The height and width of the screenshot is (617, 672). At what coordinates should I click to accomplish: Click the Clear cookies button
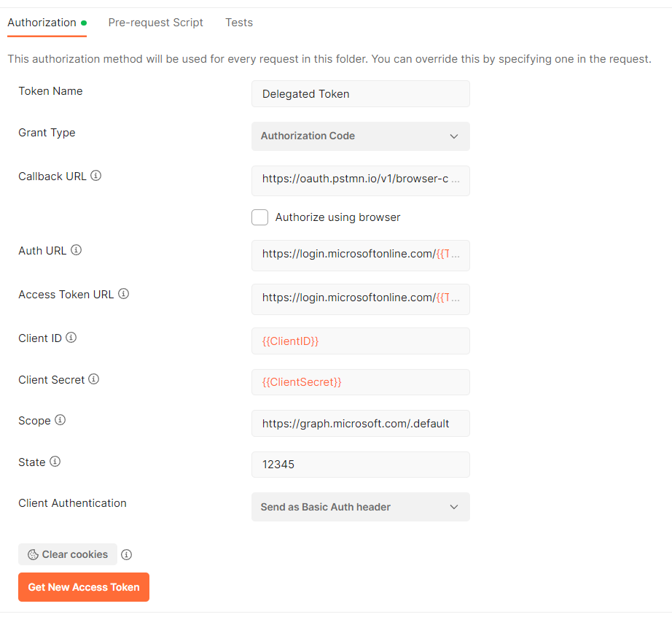(68, 554)
